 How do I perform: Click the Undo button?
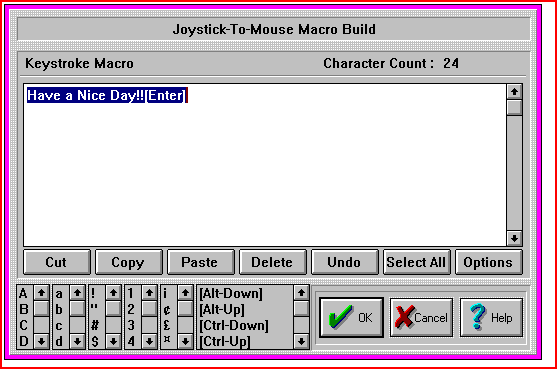click(345, 262)
